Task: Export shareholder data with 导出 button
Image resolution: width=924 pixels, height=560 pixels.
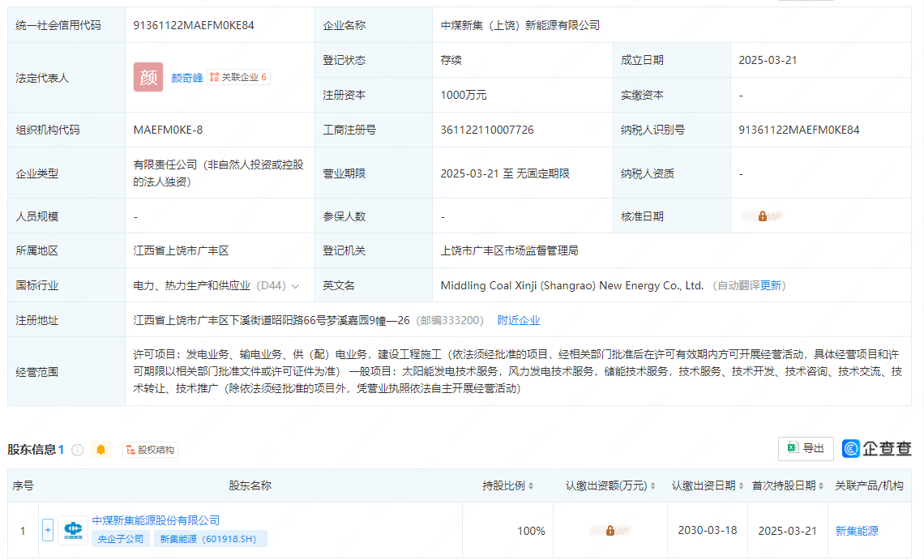Action: click(x=806, y=449)
